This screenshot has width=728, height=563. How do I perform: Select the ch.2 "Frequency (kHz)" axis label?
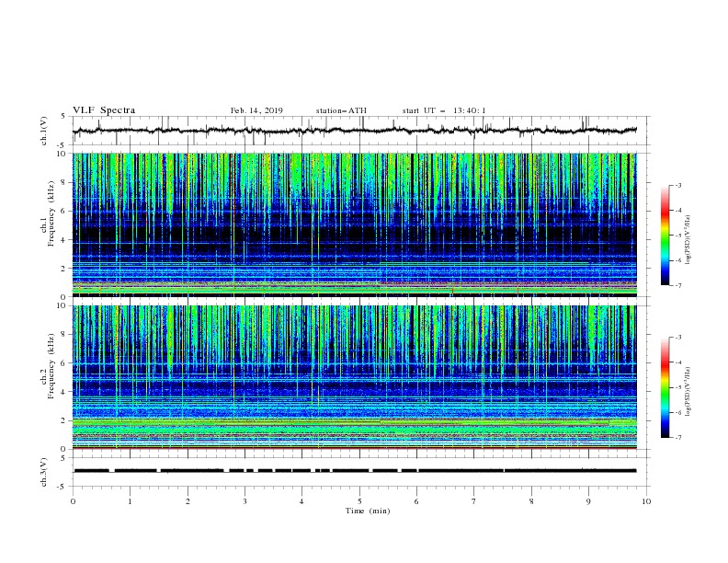51,366
